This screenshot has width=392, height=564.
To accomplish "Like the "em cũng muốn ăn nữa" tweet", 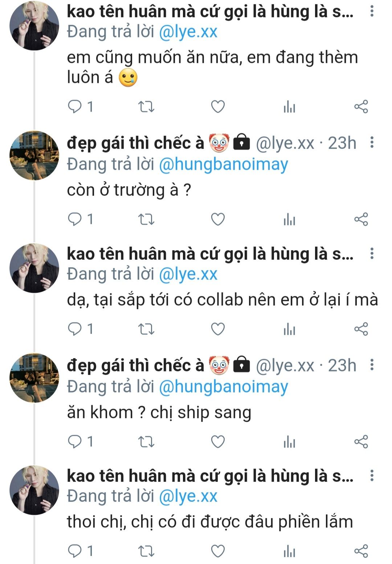I will click(218, 107).
